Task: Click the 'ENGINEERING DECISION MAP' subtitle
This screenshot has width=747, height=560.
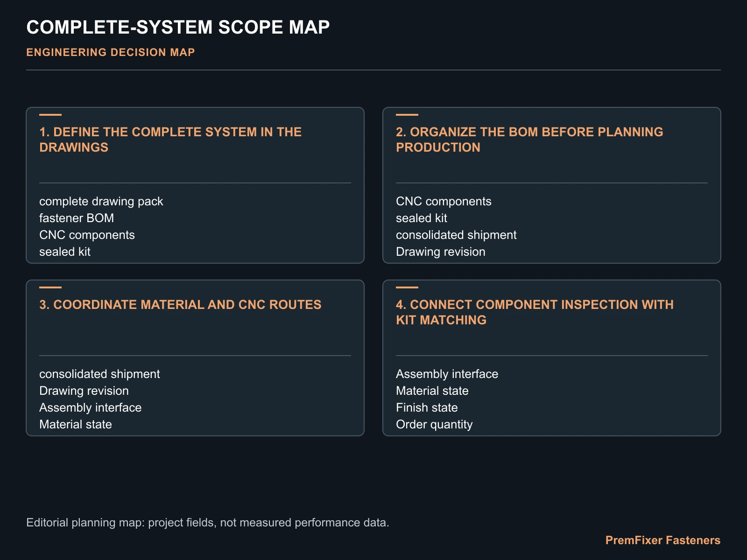Action: pos(111,52)
